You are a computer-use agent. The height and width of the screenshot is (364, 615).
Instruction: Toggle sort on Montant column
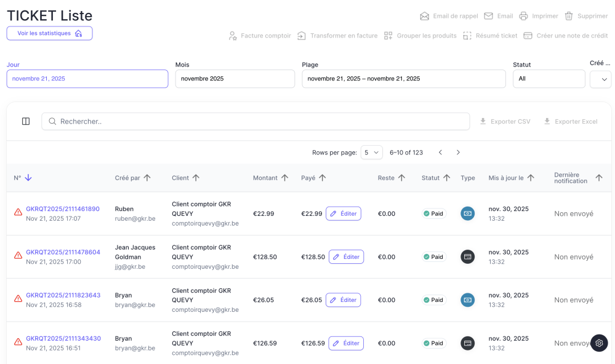(x=284, y=178)
